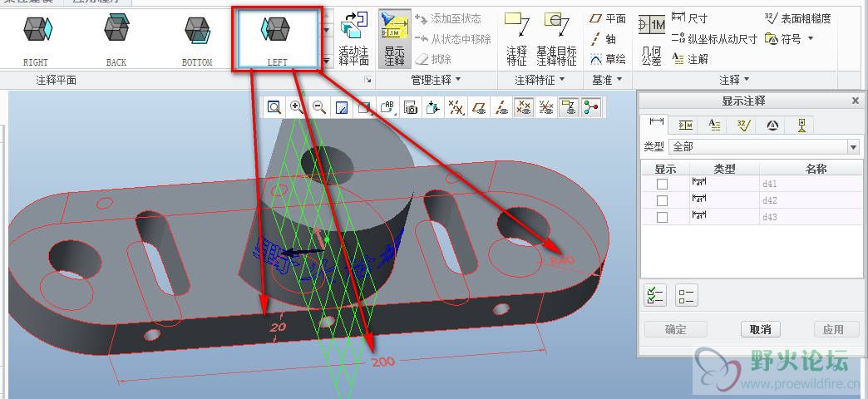Click the 应用 apply button
Viewport: 868px width, 399px height.
(x=832, y=329)
